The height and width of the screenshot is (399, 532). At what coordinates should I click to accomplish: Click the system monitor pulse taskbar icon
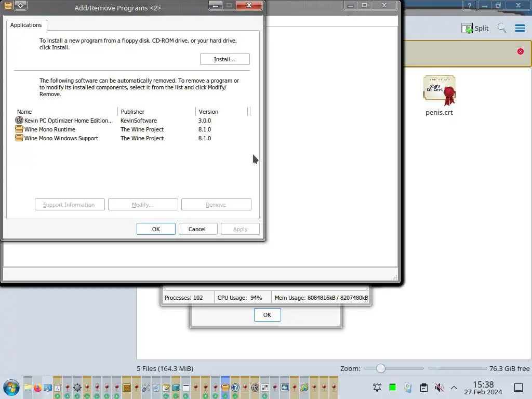click(x=285, y=388)
